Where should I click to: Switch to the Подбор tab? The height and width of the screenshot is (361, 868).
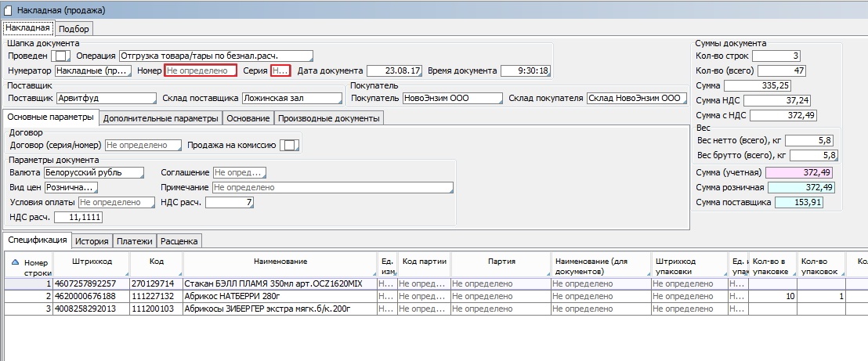click(x=74, y=29)
